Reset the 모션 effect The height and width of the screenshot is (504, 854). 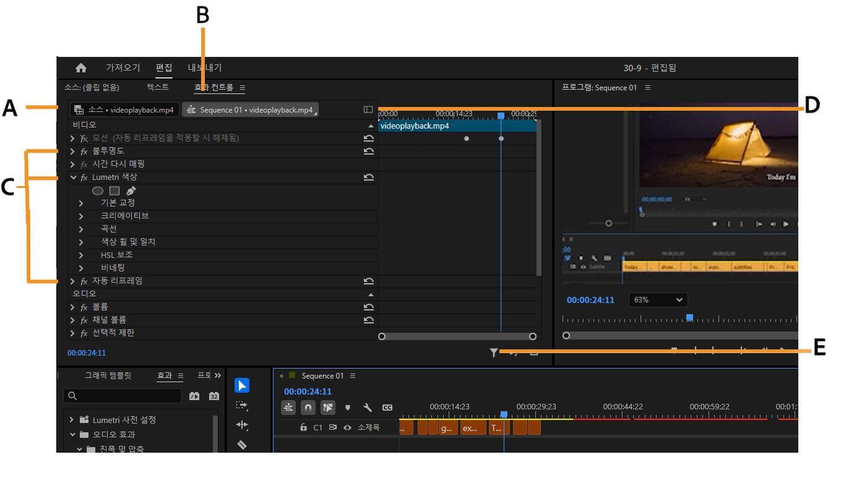click(369, 139)
